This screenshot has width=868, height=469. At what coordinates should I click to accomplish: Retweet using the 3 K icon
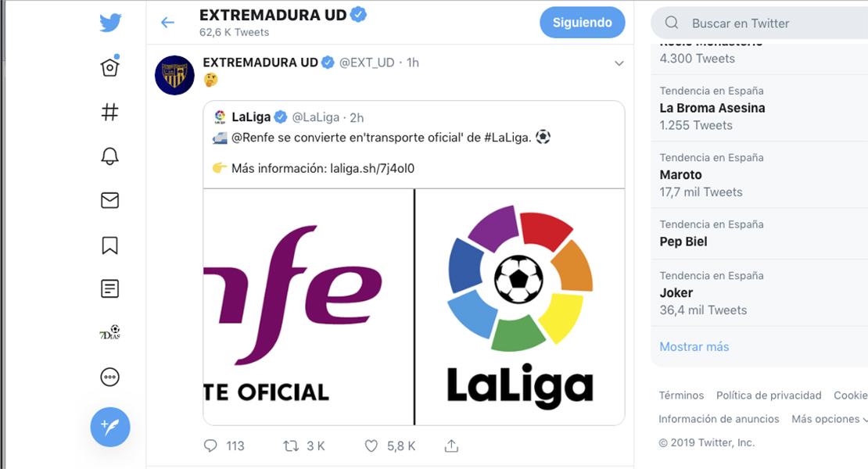click(291, 446)
